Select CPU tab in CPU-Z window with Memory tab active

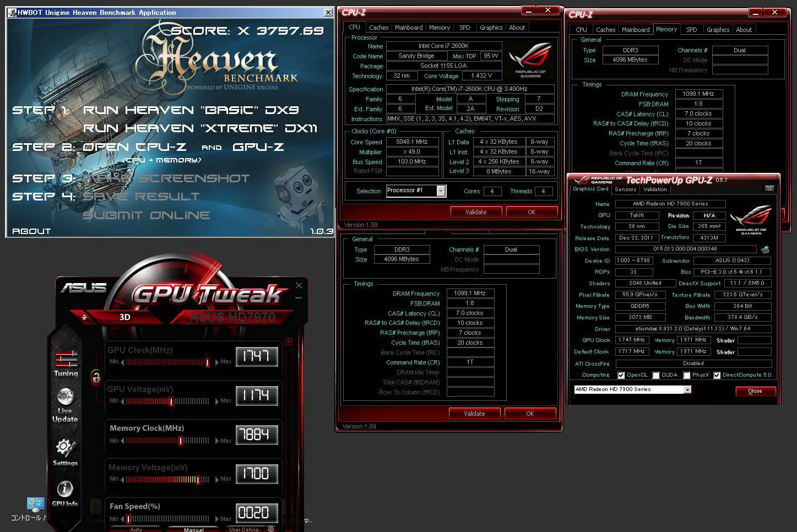pyautogui.click(x=581, y=30)
